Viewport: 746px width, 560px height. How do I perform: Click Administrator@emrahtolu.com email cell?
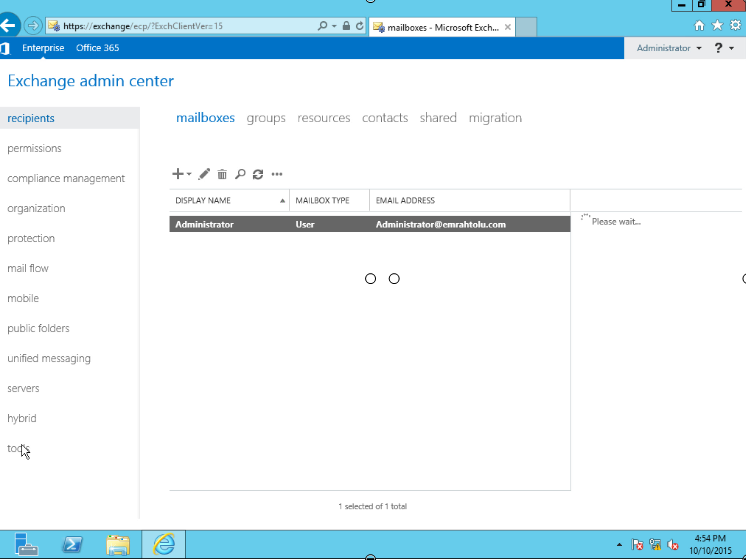coord(441,225)
